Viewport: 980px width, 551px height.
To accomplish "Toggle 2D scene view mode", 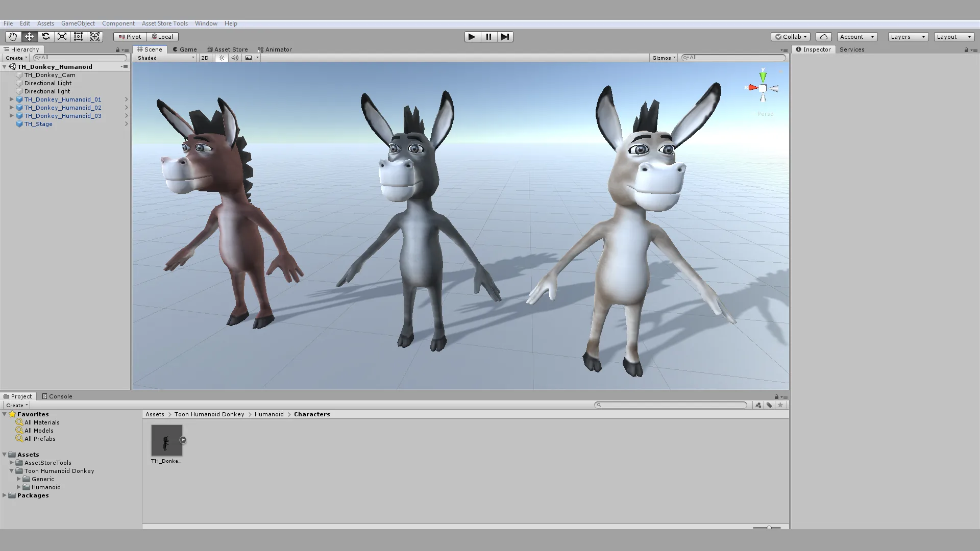I will (x=205, y=58).
